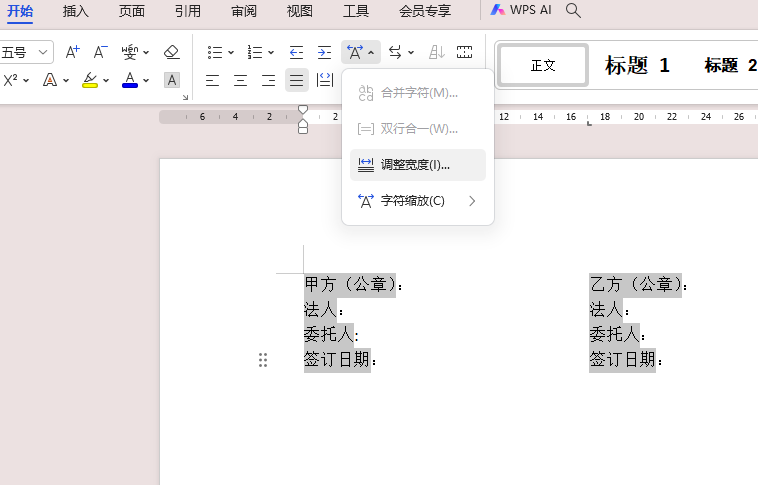The width and height of the screenshot is (758, 485).
Task: Switch to 页面 tab
Action: pyautogui.click(x=131, y=11)
